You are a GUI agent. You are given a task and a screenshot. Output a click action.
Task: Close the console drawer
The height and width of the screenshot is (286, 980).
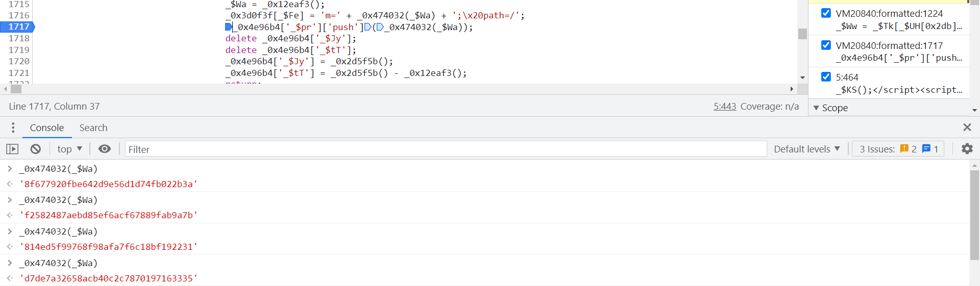click(967, 127)
